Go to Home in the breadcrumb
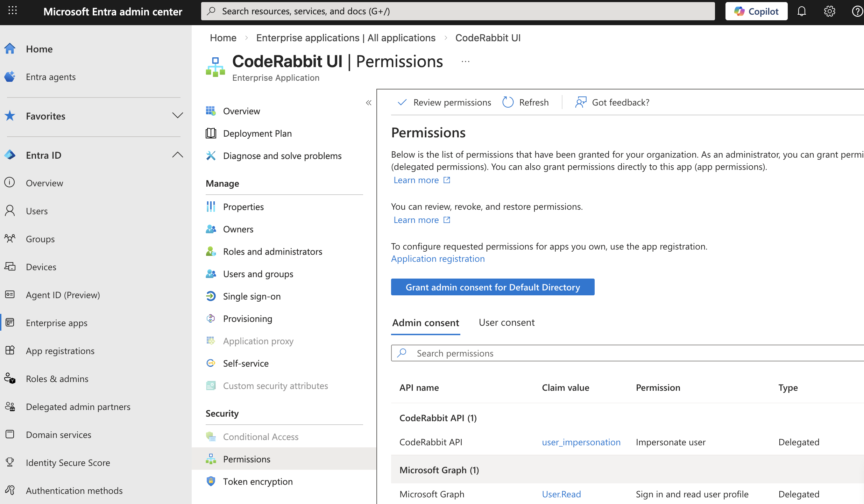This screenshot has width=864, height=504. (223, 38)
